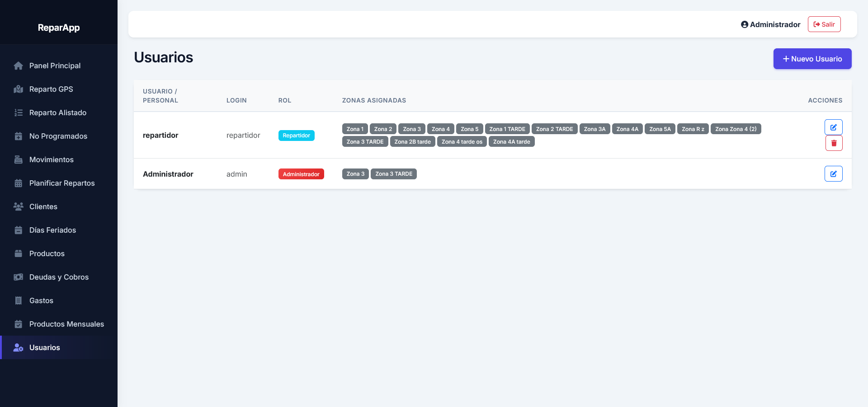
Task: Click the Zona 2B tarde tag
Action: pyautogui.click(x=412, y=142)
